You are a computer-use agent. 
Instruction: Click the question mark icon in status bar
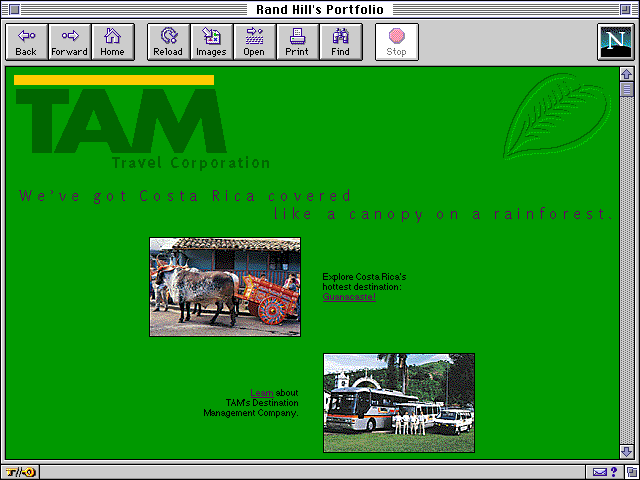pyautogui.click(x=614, y=472)
